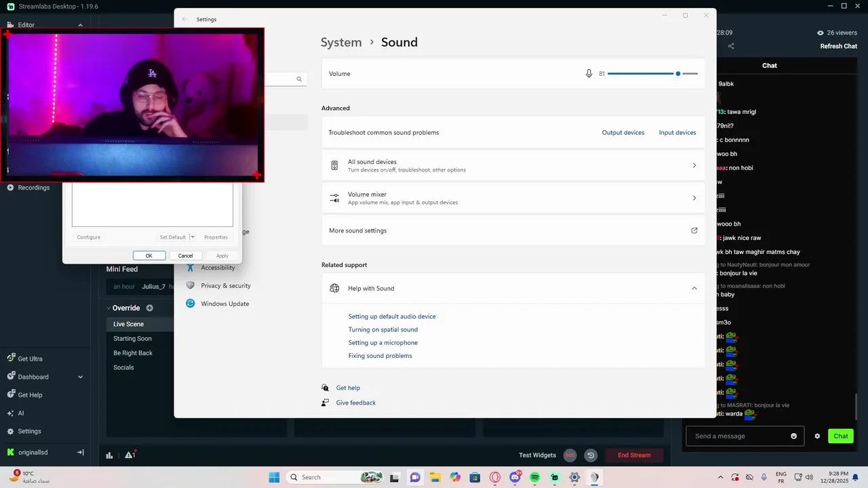Viewport: 868px width, 488px height.
Task: Add a scene collection with plus icon
Action: pos(150,308)
